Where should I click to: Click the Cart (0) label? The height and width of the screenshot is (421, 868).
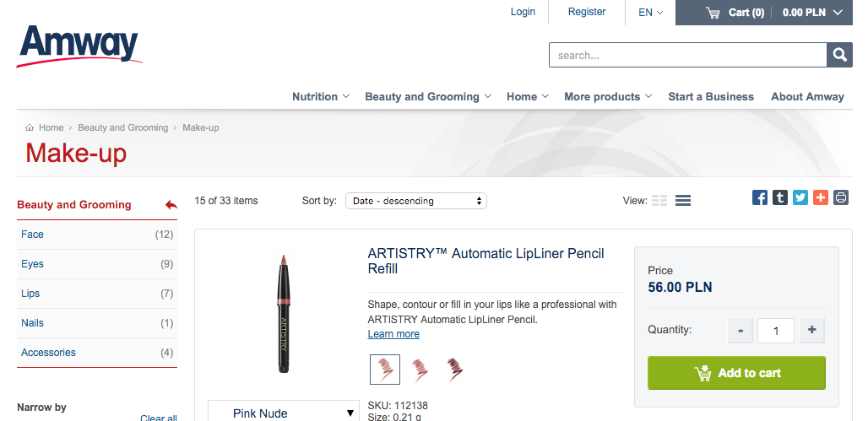coord(746,12)
